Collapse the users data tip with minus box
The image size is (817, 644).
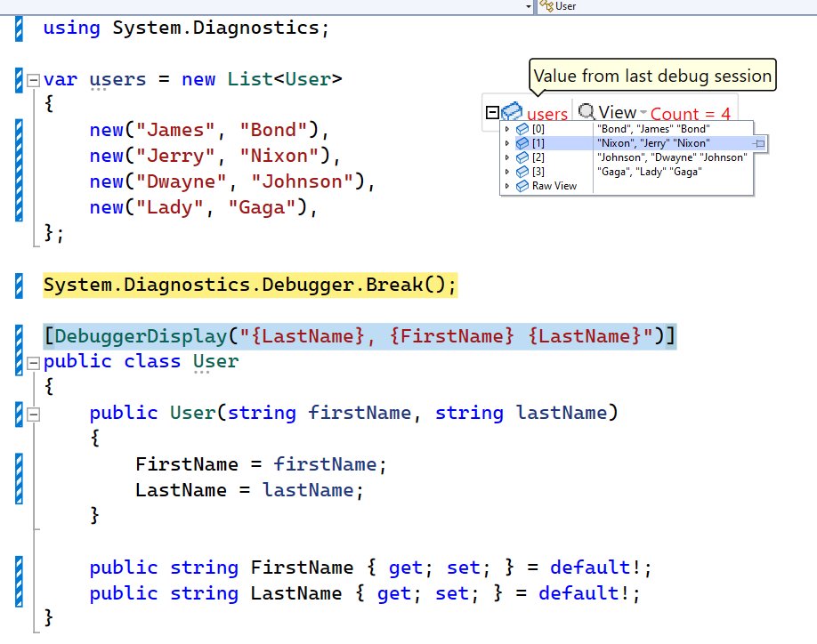coord(492,112)
